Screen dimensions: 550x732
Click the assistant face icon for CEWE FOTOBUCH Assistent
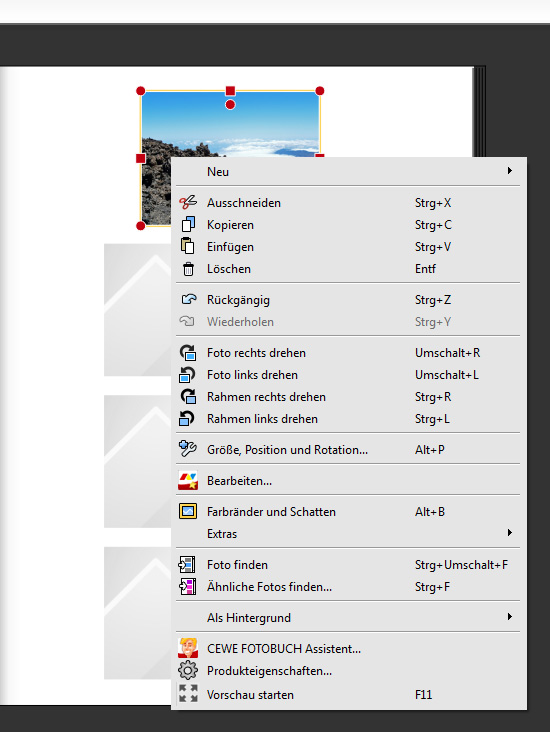tap(188, 648)
